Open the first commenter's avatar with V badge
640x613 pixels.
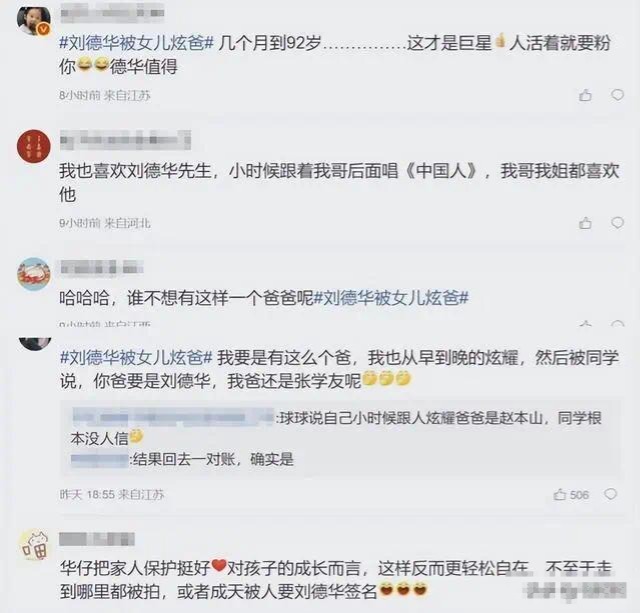click(x=33, y=20)
